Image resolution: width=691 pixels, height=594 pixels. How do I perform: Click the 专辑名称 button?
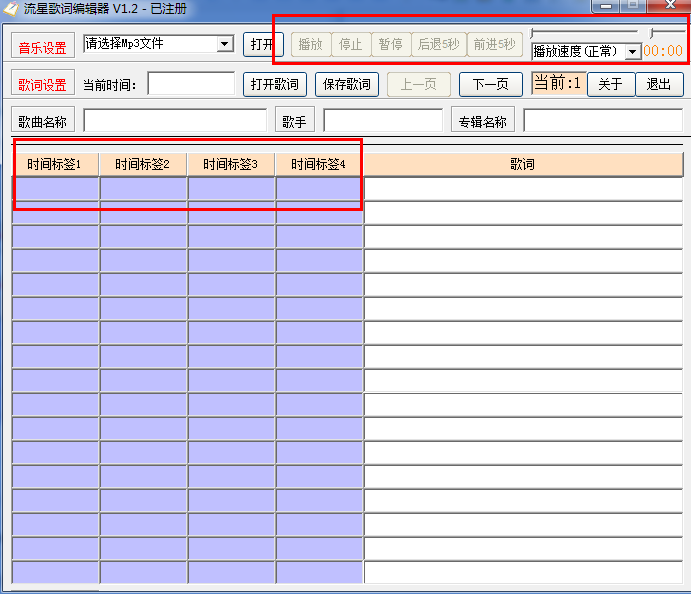483,120
